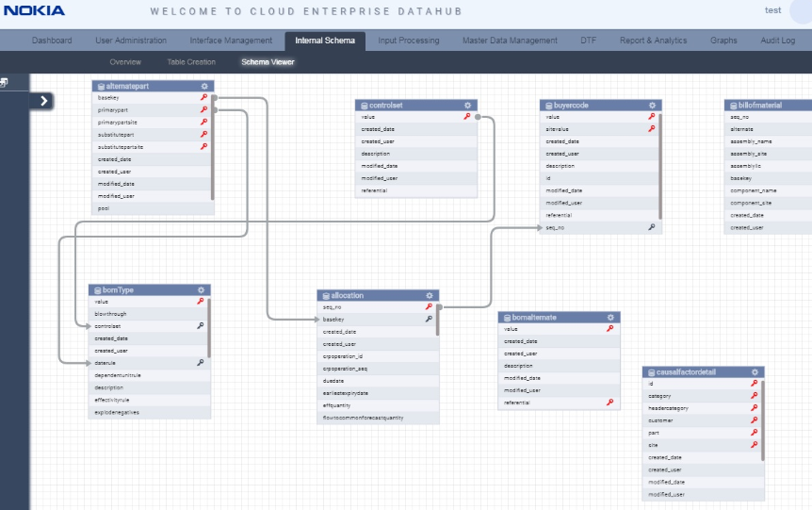
Task: Click gear icon on bomalternate table
Action: point(610,317)
